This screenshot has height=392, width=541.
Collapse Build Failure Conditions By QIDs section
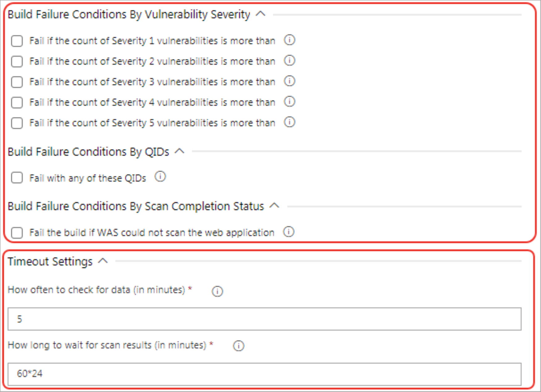(x=180, y=151)
